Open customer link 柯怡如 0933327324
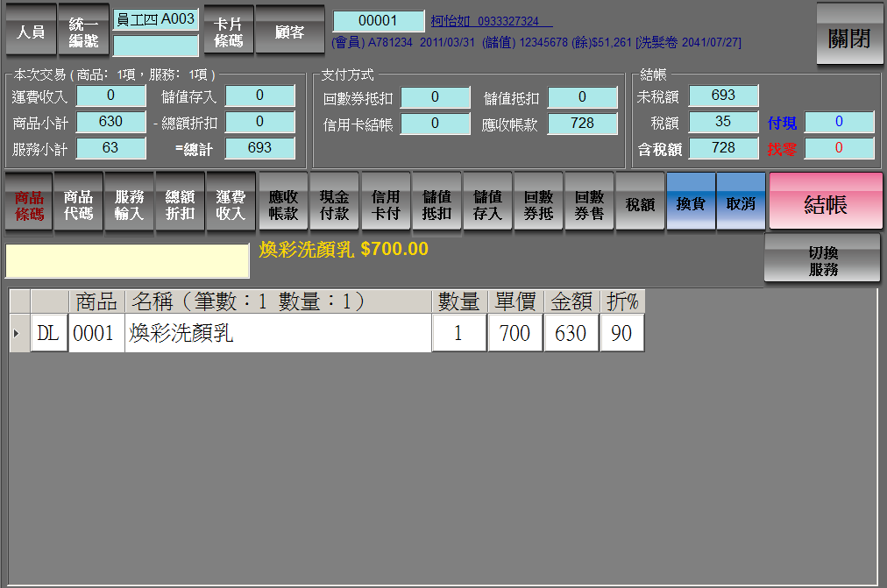 tap(491, 21)
